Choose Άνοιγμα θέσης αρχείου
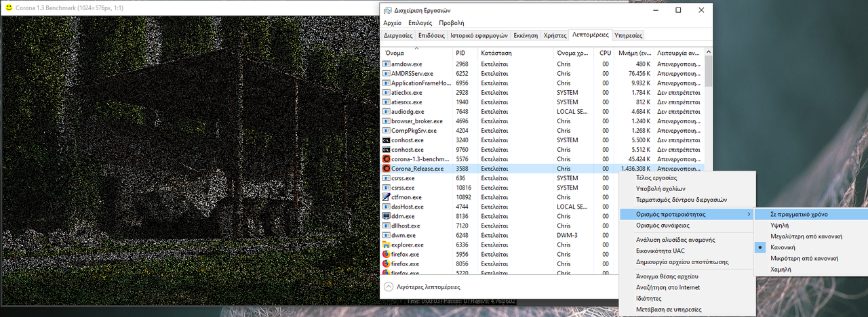868x317 pixels. pos(687,276)
